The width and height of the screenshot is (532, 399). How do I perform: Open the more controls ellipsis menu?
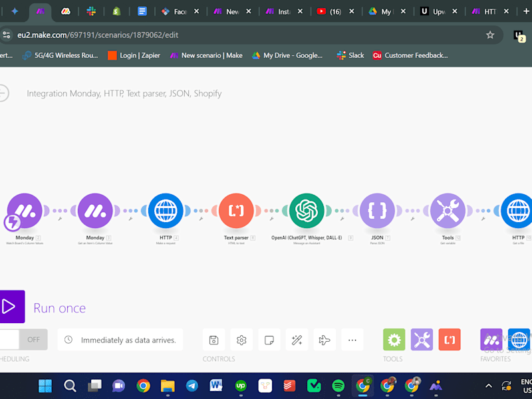click(x=352, y=340)
